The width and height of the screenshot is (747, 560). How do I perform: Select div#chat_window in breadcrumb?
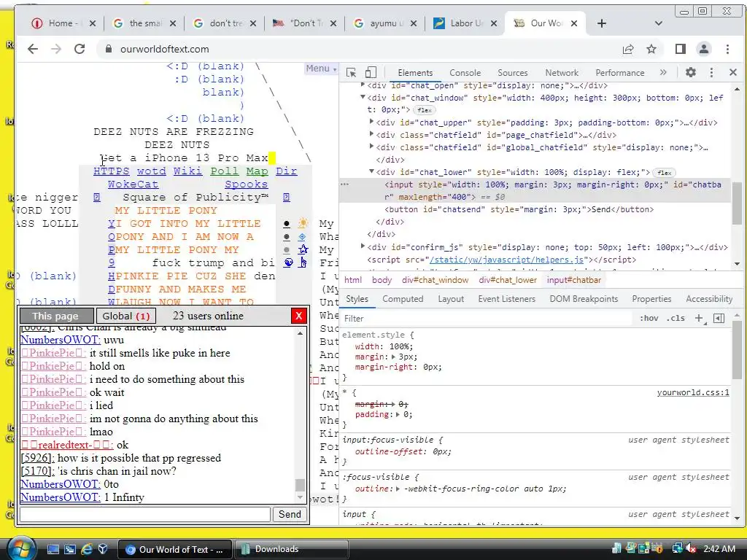(x=435, y=280)
